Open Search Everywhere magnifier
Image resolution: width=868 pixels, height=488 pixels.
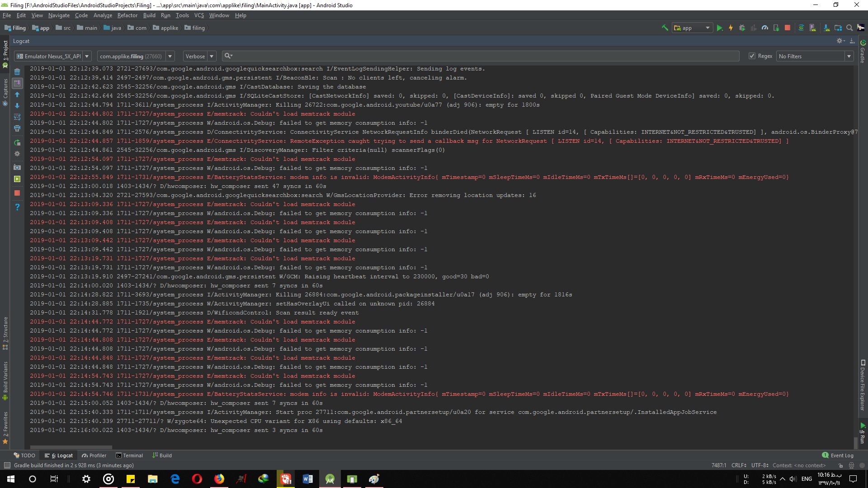(x=849, y=28)
